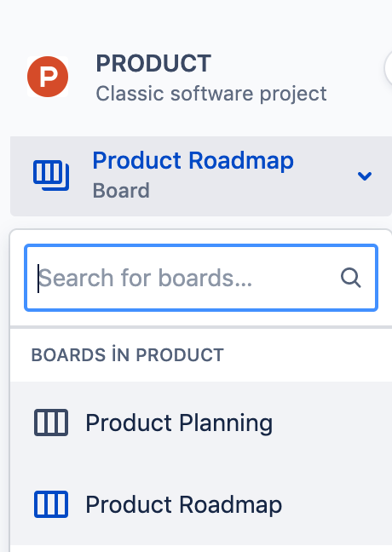Focus the Search for boards field
The width and height of the screenshot is (392, 552).
point(201,278)
